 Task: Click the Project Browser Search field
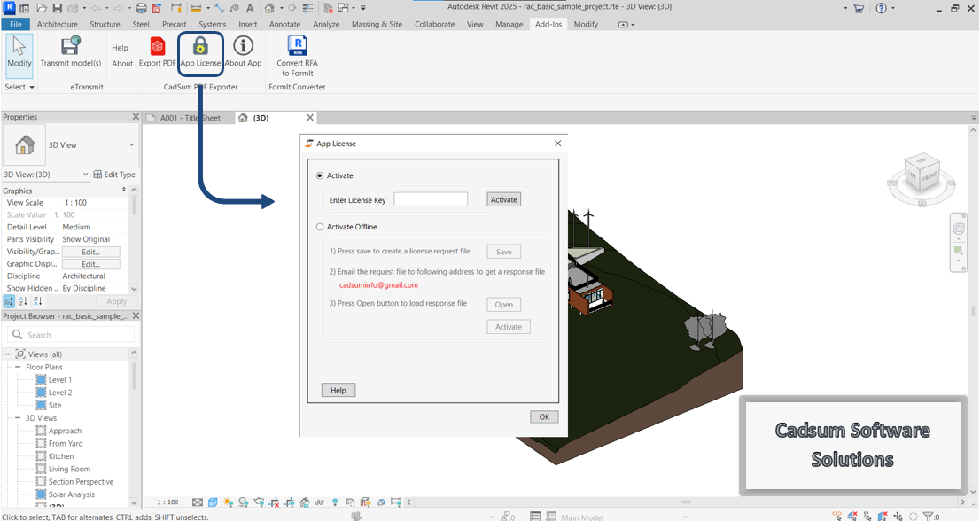tap(72, 335)
